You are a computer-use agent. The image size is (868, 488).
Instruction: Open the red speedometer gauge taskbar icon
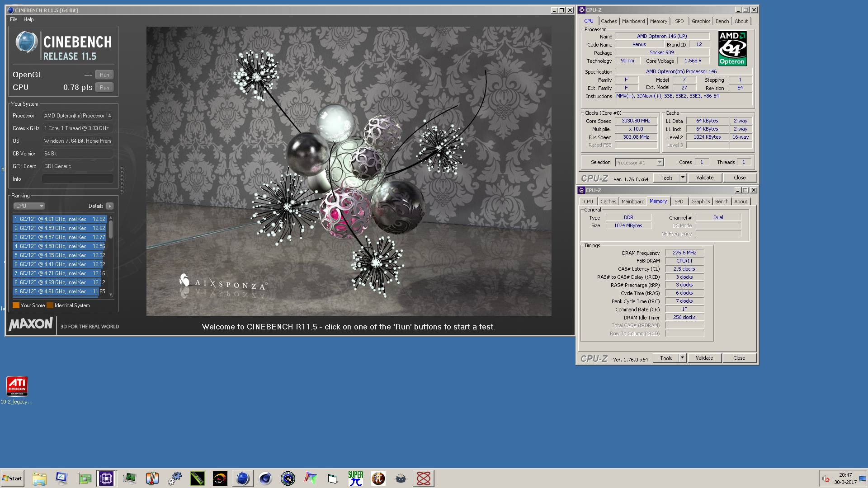coord(220,479)
